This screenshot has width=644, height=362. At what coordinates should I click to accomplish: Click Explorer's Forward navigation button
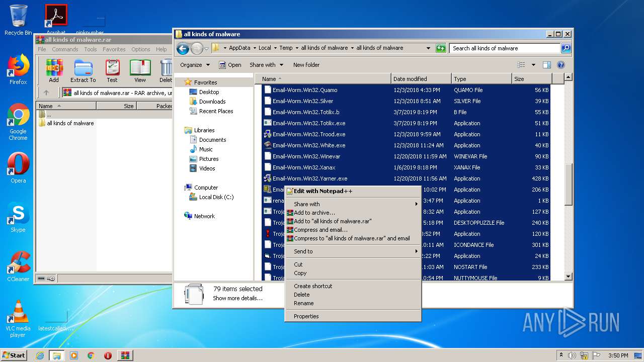[x=197, y=48]
